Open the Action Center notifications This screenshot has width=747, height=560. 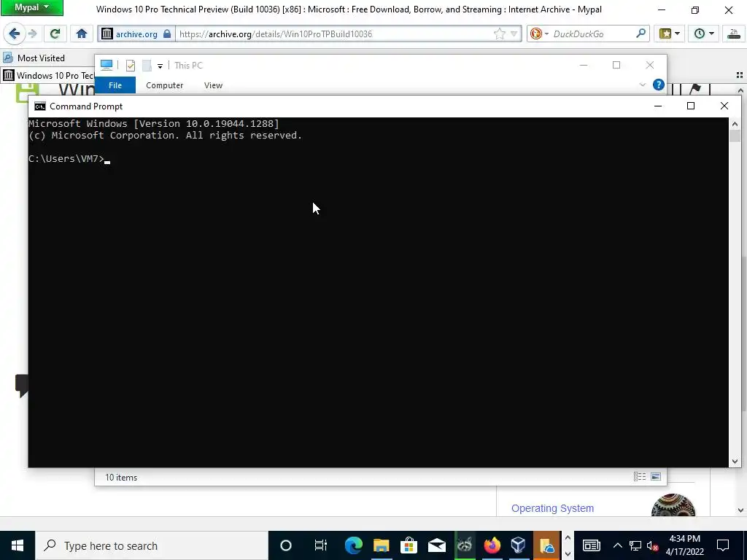[723, 545]
